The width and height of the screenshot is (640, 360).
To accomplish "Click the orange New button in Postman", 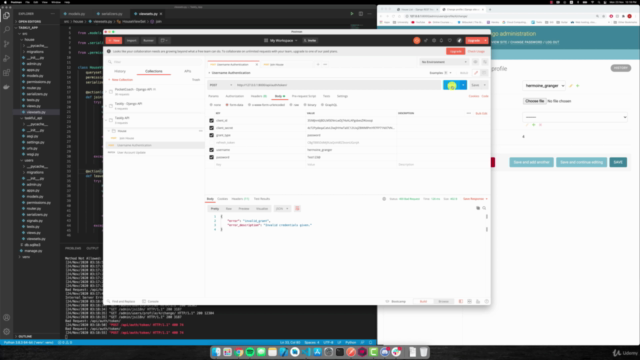I will point(114,40).
